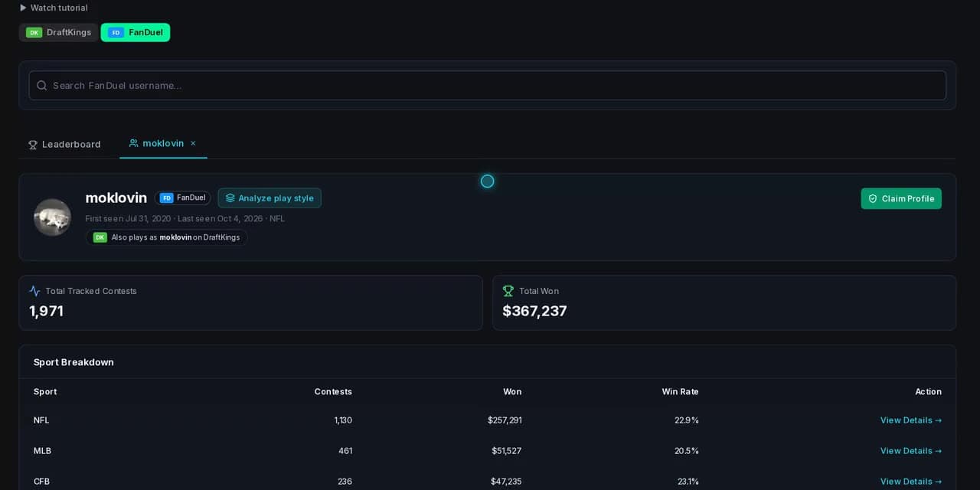Click the Sport column header
The image size is (980, 490).
tap(45, 391)
